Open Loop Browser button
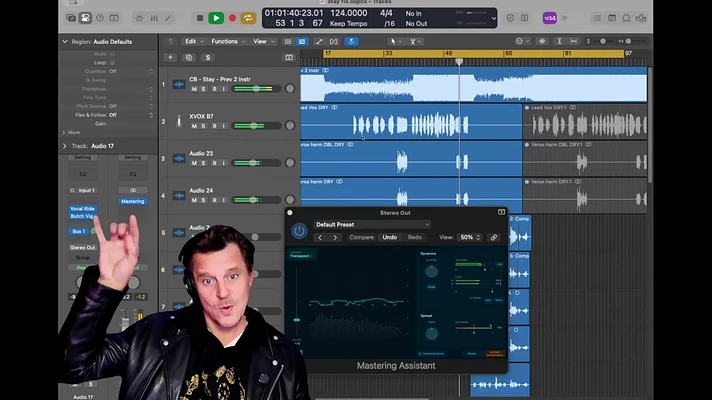Viewport: 712px width, 400px height. coord(626,18)
